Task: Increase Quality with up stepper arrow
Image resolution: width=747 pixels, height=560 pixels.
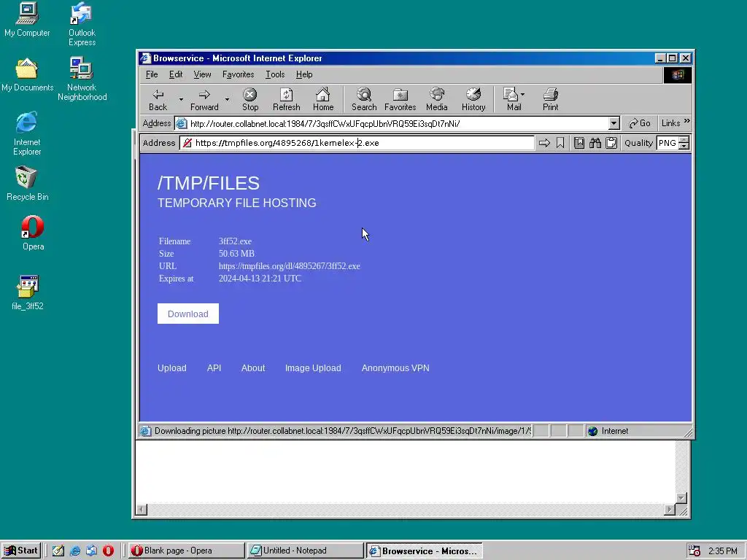Action: point(684,139)
